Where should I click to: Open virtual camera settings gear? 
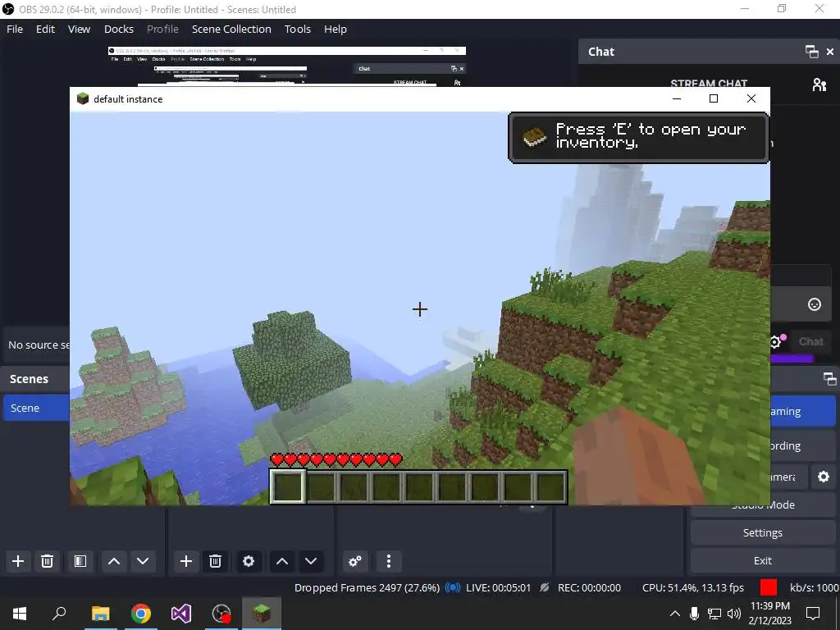pyautogui.click(x=824, y=477)
